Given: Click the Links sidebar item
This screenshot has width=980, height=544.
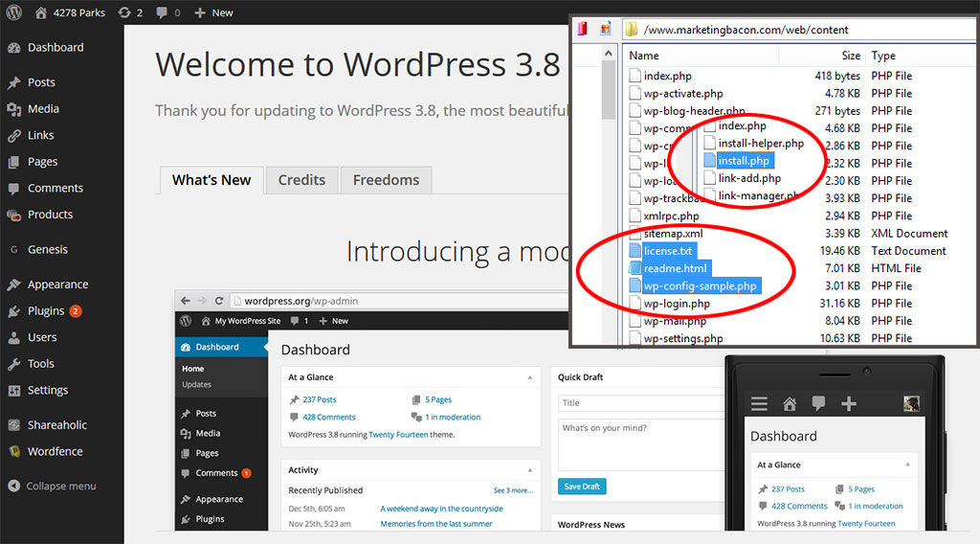Looking at the screenshot, I should 40,135.
